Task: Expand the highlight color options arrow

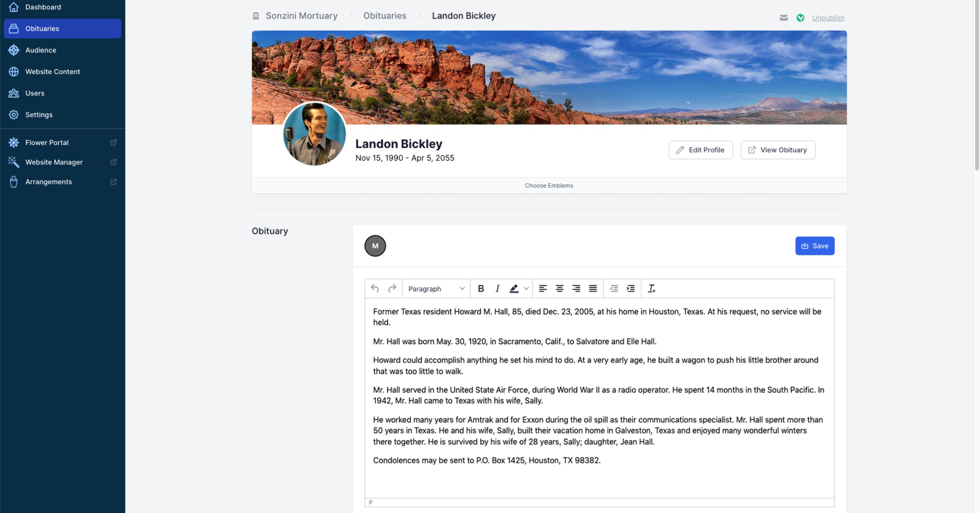Action: click(x=526, y=289)
